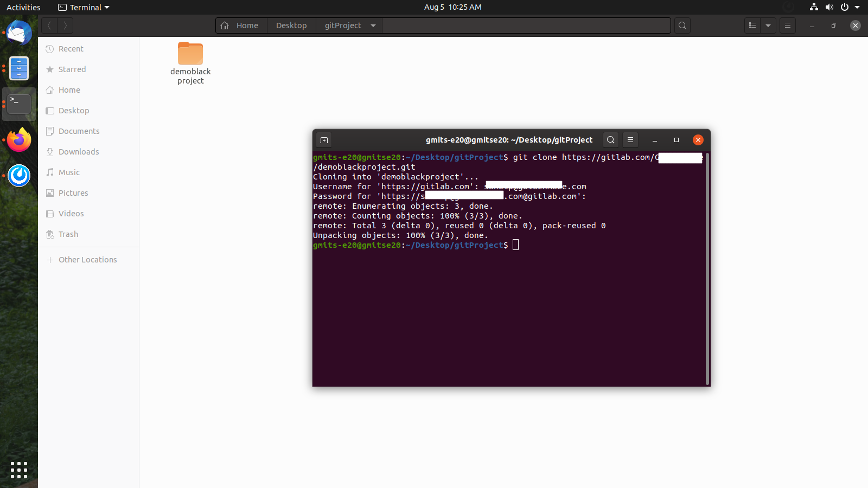Show applications grid in dock
The width and height of the screenshot is (868, 488).
click(x=19, y=470)
